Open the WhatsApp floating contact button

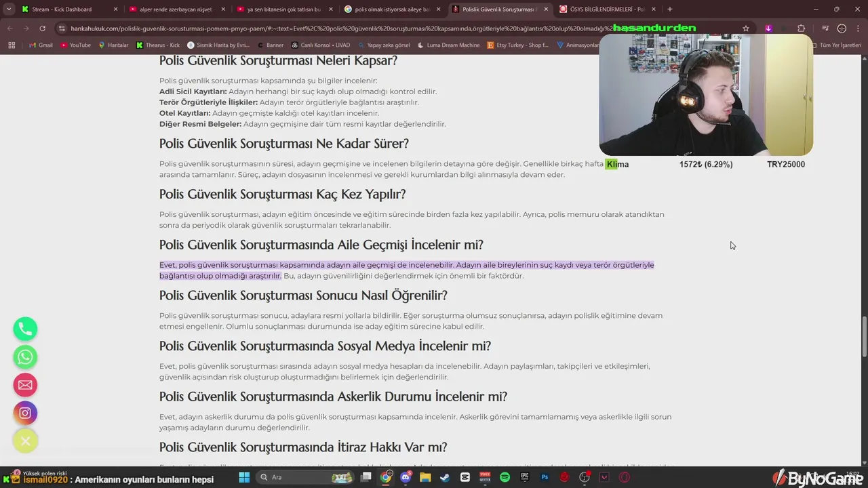[25, 357]
